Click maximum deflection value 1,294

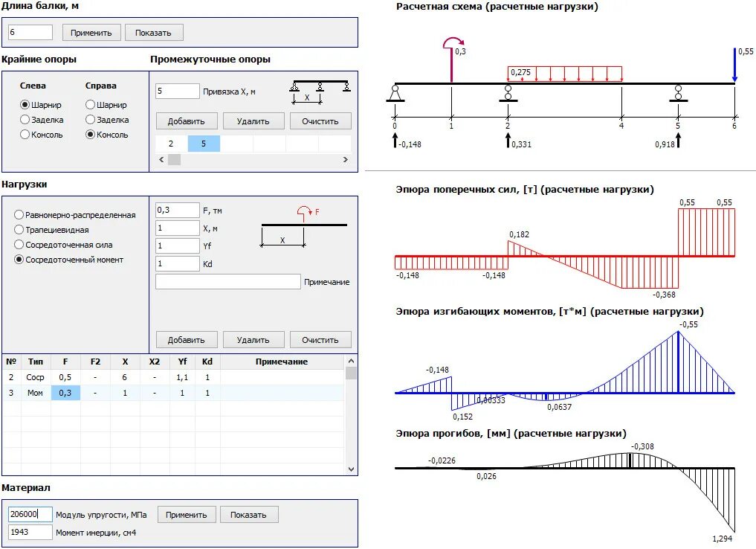pos(722,539)
